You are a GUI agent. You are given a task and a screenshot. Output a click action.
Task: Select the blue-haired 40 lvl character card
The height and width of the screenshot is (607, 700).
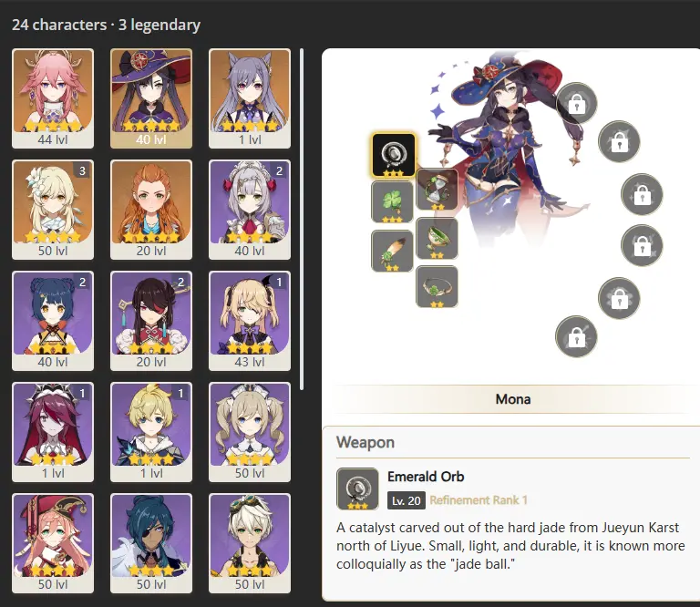tap(53, 321)
